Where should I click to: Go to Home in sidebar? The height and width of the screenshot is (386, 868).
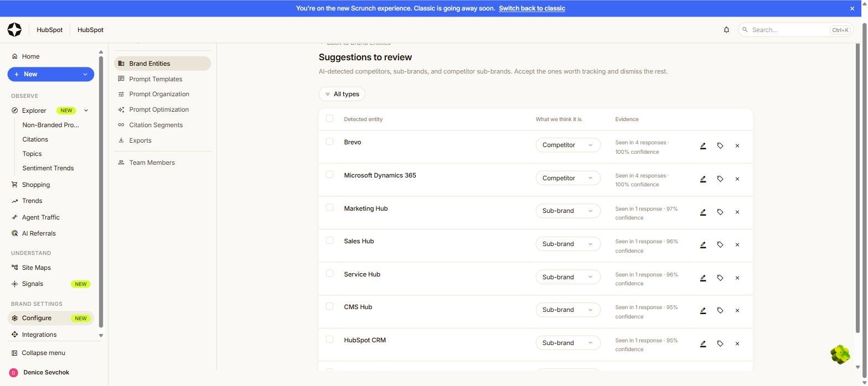pos(51,56)
